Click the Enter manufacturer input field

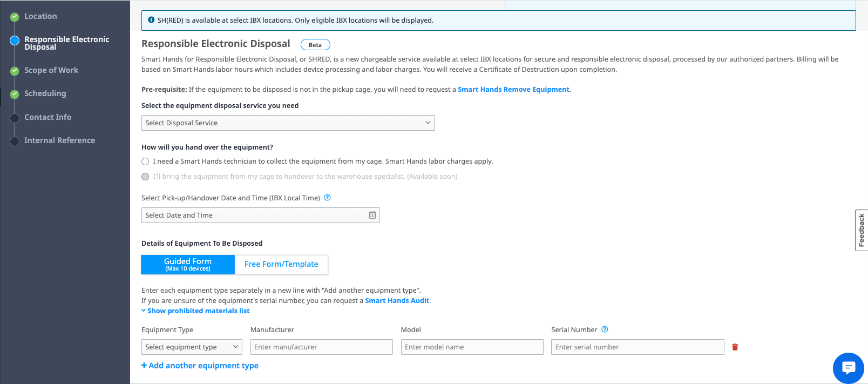coord(322,347)
